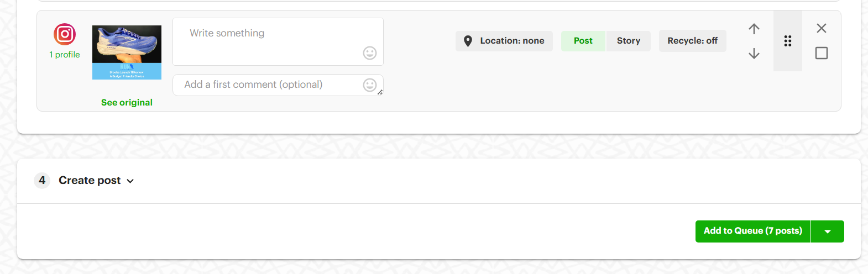Viewport: 868px width, 274px height.
Task: Click the location pin icon
Action: [468, 41]
